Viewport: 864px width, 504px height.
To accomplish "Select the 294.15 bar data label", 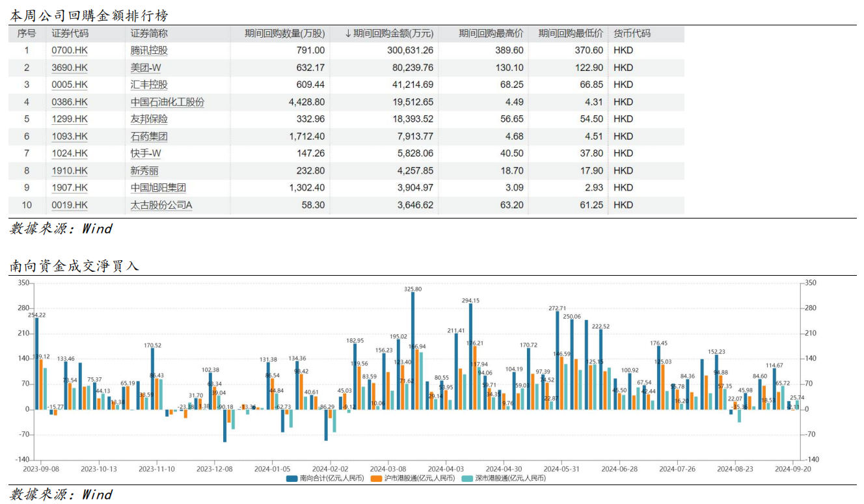I will click(x=470, y=300).
